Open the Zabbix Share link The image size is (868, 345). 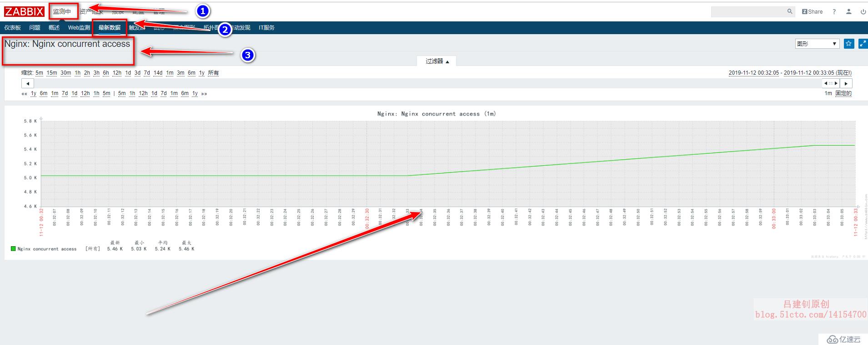pyautogui.click(x=812, y=12)
